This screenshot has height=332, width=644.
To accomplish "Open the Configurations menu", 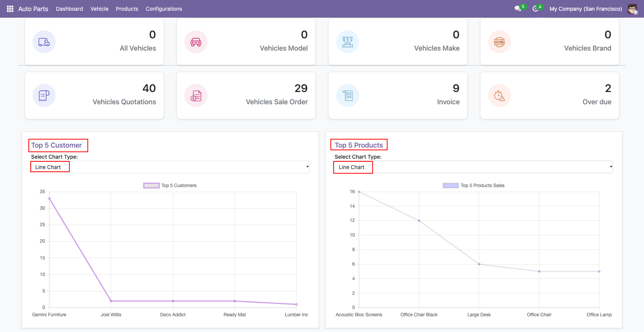I will 164,9.
